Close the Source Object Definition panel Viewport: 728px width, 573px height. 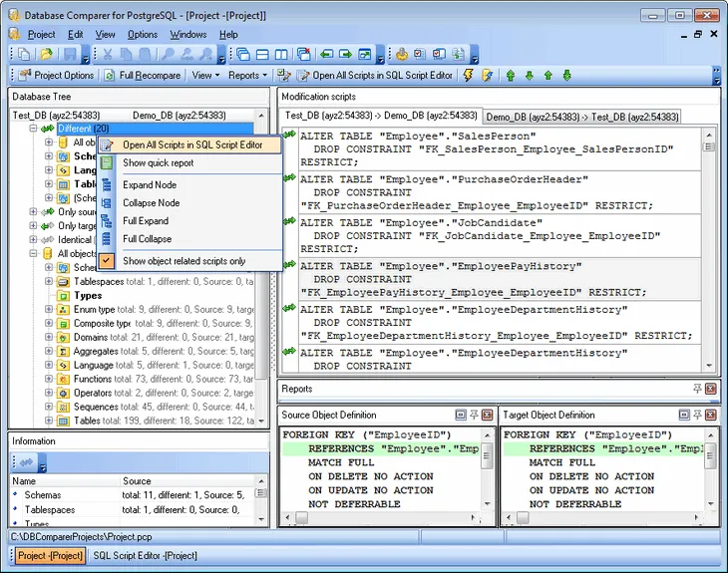coord(488,415)
